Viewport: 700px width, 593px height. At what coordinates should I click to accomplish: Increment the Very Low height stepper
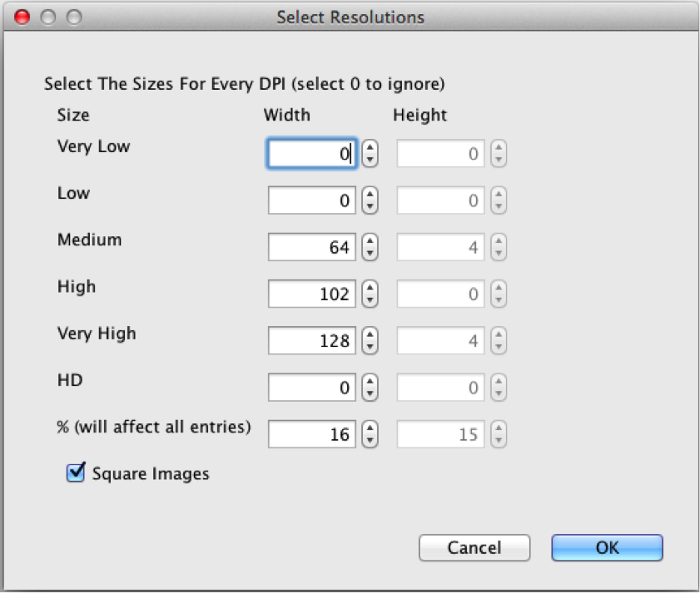tap(497, 149)
